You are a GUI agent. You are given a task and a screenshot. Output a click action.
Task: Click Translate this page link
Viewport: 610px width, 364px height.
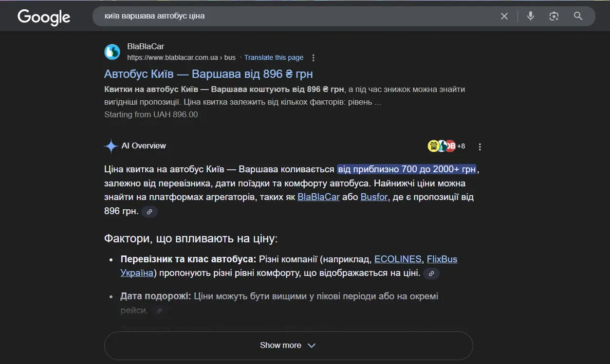[x=274, y=57]
